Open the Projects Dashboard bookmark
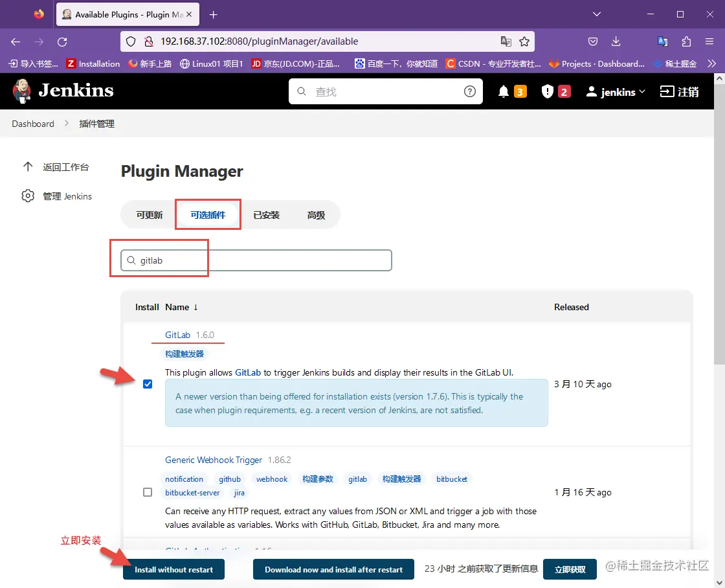The image size is (725, 588). coord(596,64)
